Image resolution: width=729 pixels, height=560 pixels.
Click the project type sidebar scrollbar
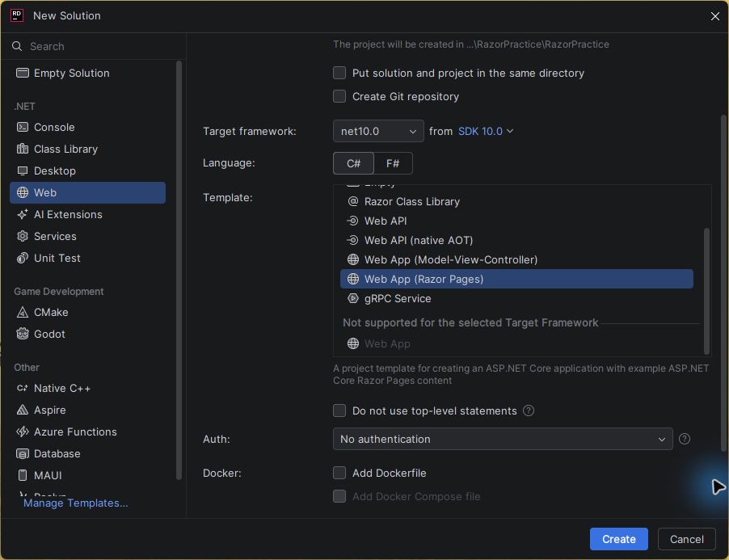click(179, 270)
